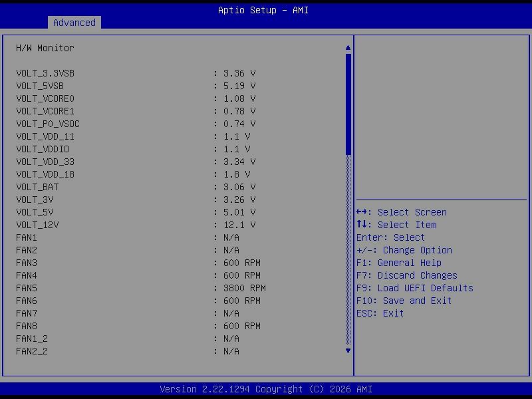Click the 3.06 V battery reading

pos(239,187)
